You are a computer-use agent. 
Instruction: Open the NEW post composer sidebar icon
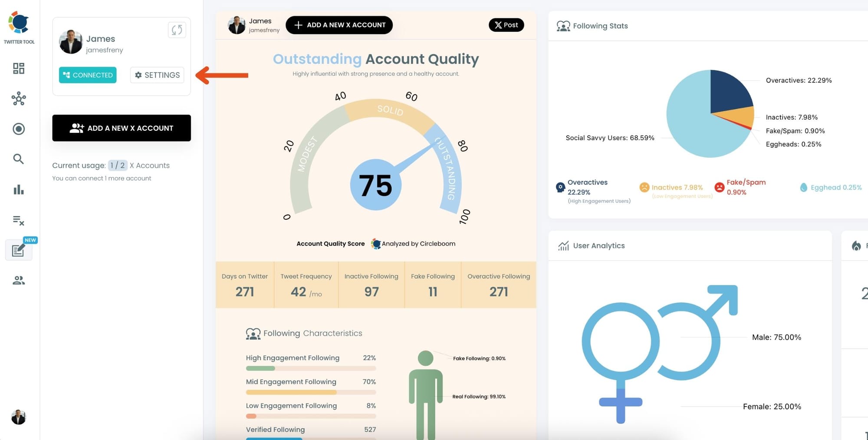click(x=19, y=250)
